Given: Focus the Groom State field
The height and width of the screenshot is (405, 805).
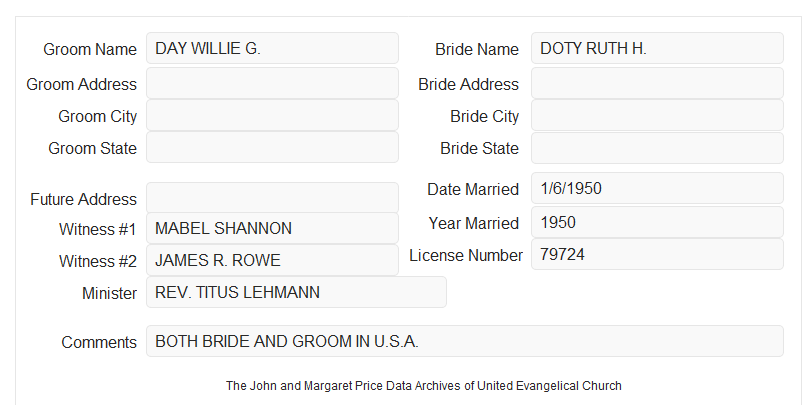Looking at the screenshot, I should 272,147.
